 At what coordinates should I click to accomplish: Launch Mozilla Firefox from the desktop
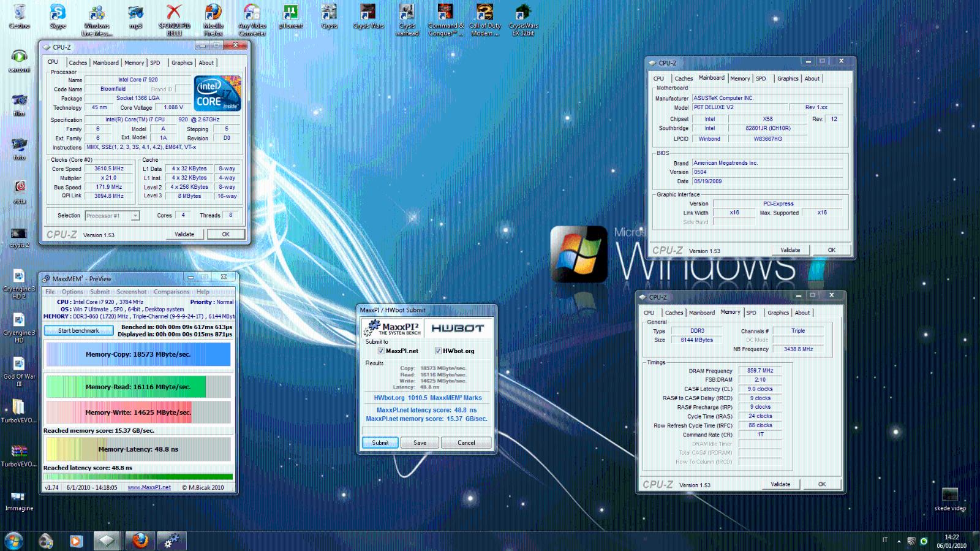213,20
